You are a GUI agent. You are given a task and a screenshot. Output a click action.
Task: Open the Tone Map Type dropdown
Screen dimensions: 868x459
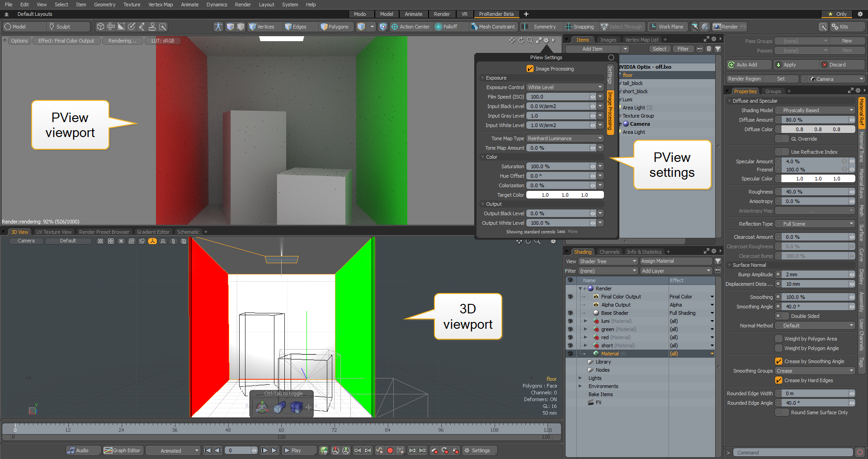point(565,138)
